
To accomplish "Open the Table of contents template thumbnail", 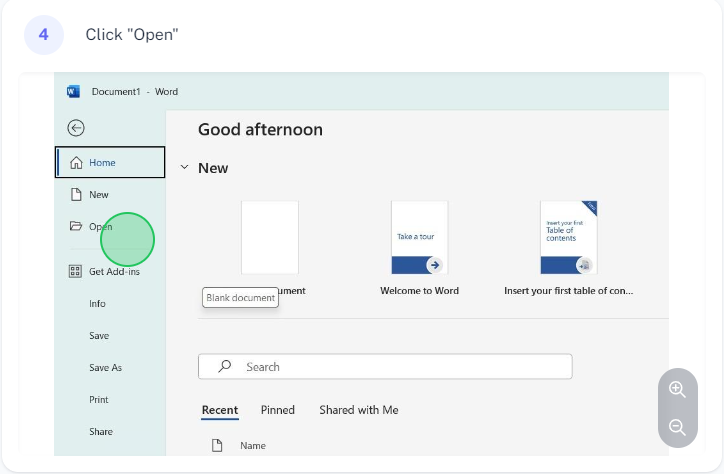I will (x=568, y=238).
